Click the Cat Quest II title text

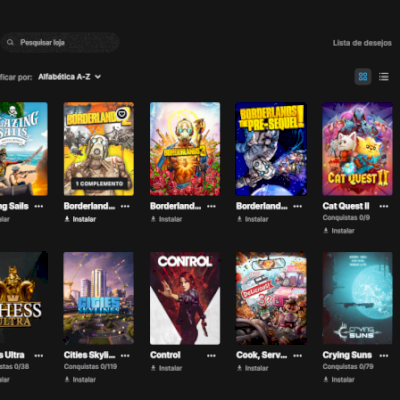346,206
